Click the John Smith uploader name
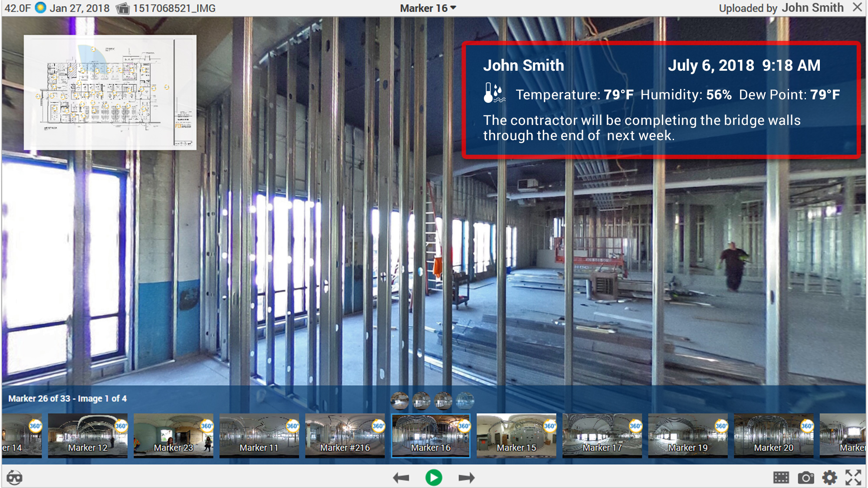Screen dimensions: 868x488 812,8
